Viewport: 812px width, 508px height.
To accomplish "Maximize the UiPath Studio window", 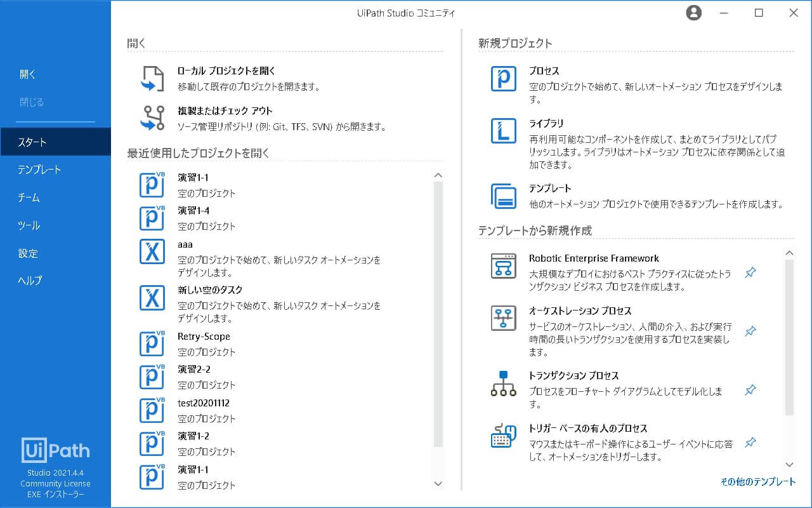I will [x=759, y=13].
